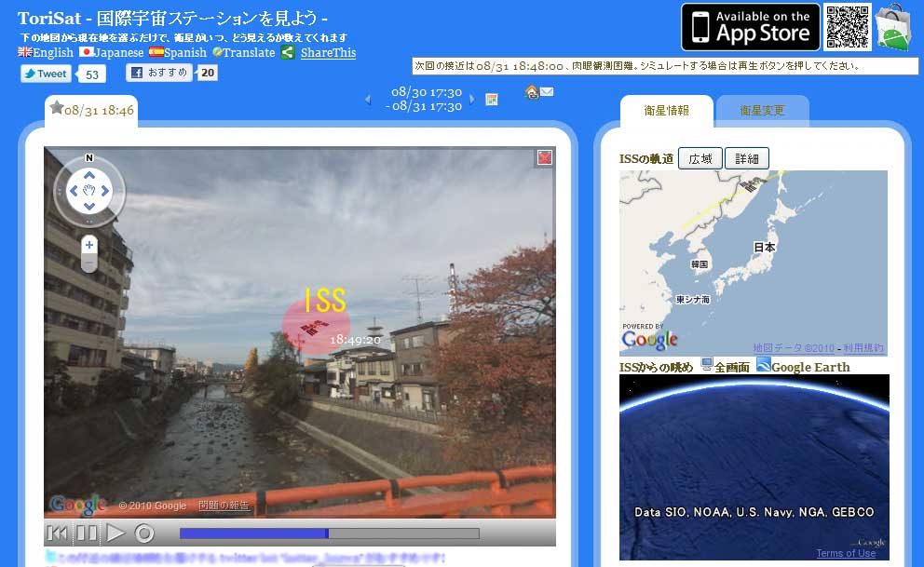Screen dimensions: 924x567
Task: Rotate Street View left
Action: pyautogui.click(x=74, y=191)
